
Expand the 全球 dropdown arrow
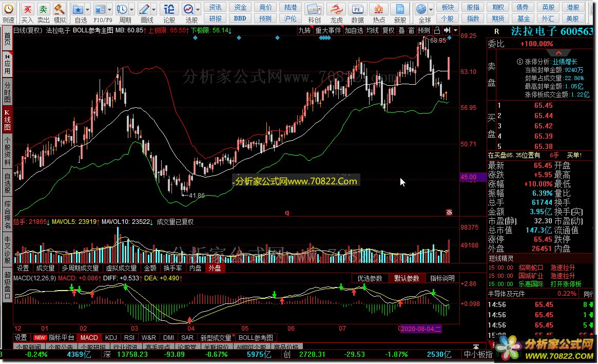[431, 10]
